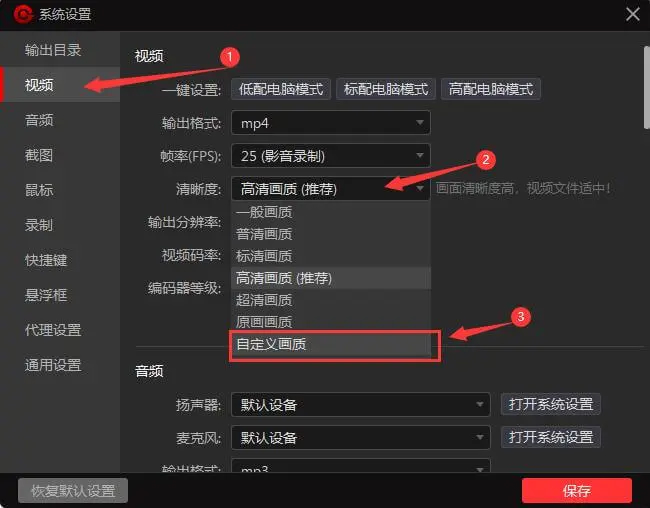Image resolution: width=650 pixels, height=508 pixels.
Task: Click the 音频 section heading
Action: click(149, 371)
